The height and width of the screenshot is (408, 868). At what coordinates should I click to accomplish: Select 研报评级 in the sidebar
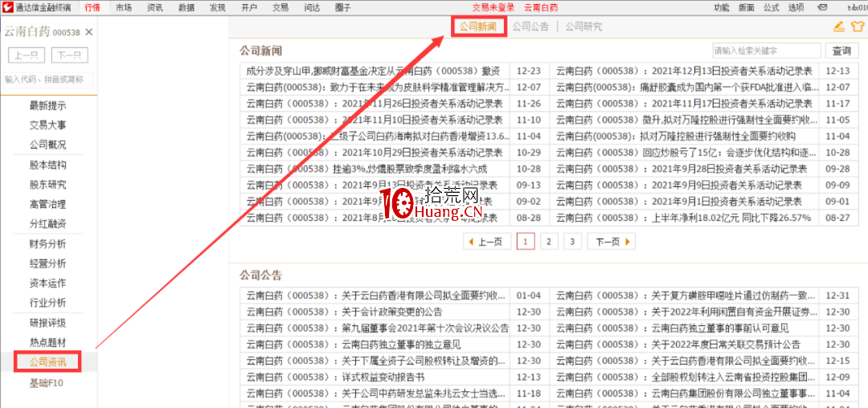47,323
